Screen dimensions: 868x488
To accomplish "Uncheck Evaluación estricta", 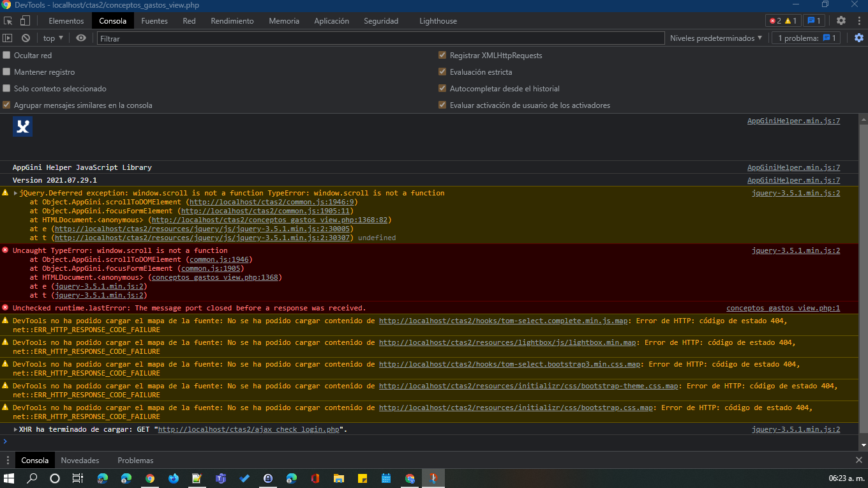I will (x=442, y=72).
